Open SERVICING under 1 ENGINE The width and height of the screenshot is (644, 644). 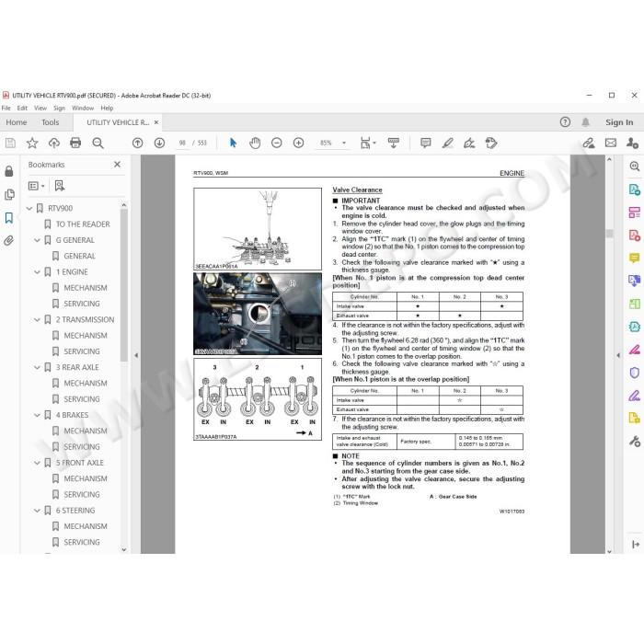[x=82, y=304]
